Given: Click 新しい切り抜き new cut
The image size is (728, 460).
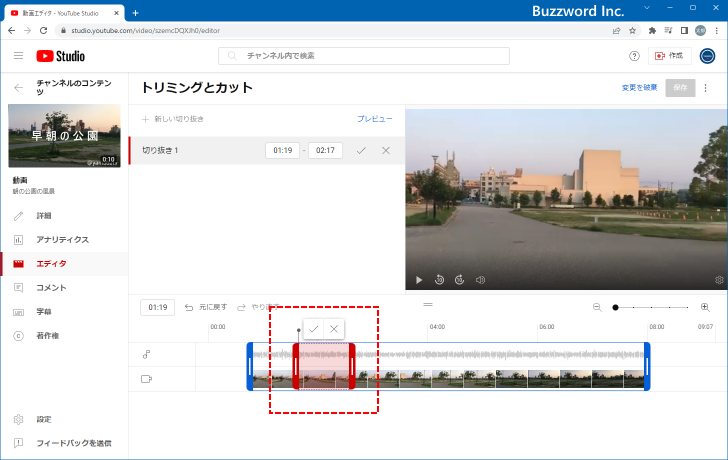Looking at the screenshot, I should (x=173, y=119).
